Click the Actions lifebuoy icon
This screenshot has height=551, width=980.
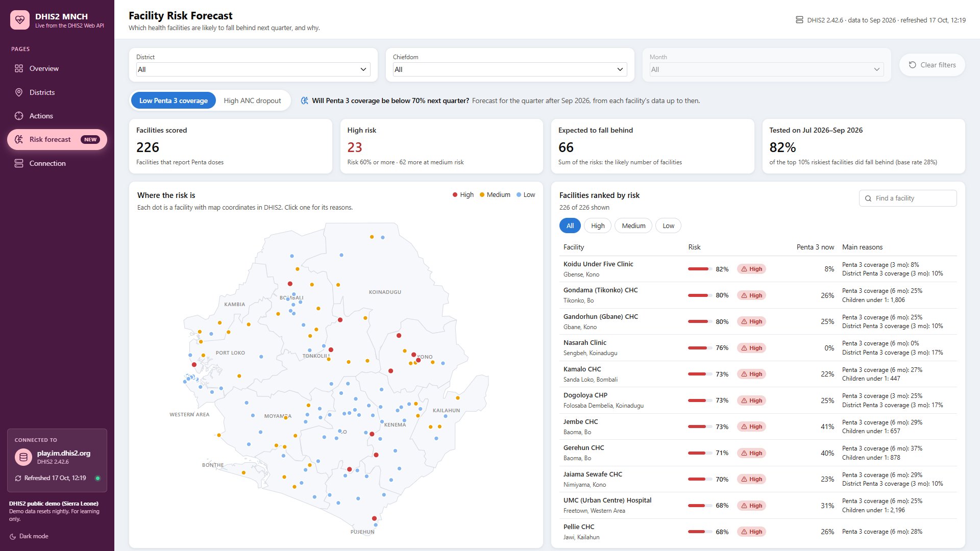click(x=19, y=116)
